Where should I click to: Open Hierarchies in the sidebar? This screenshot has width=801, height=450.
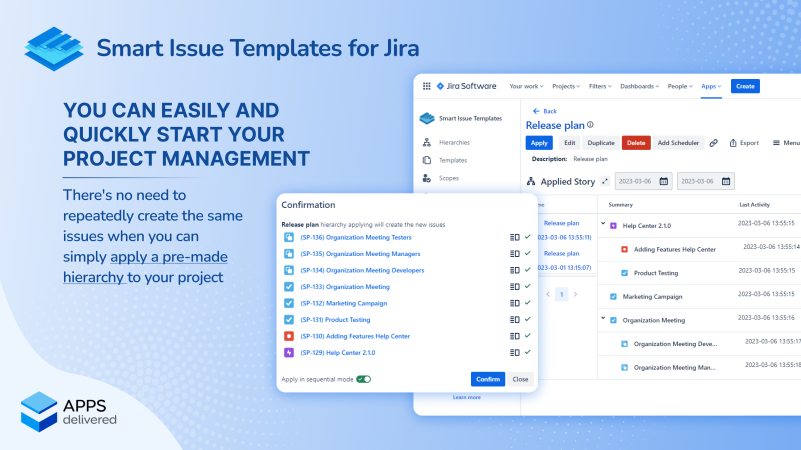tap(454, 143)
